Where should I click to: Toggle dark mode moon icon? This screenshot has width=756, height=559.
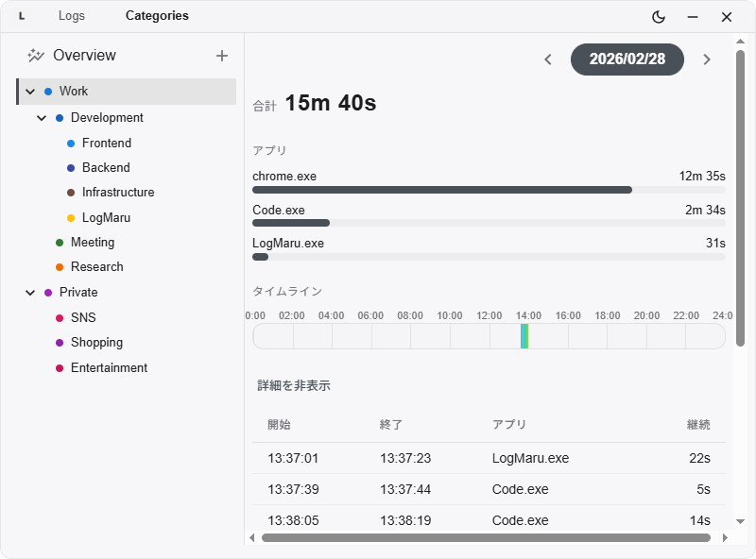click(x=659, y=17)
